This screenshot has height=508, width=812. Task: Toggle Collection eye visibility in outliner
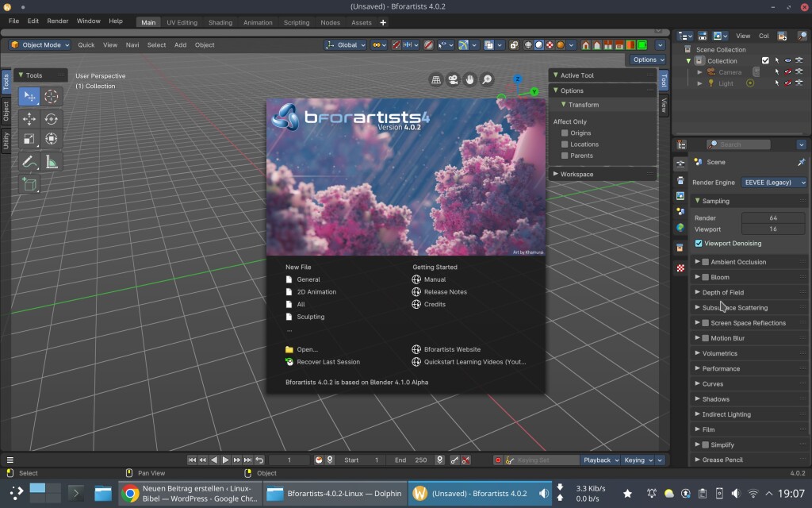[x=787, y=60]
